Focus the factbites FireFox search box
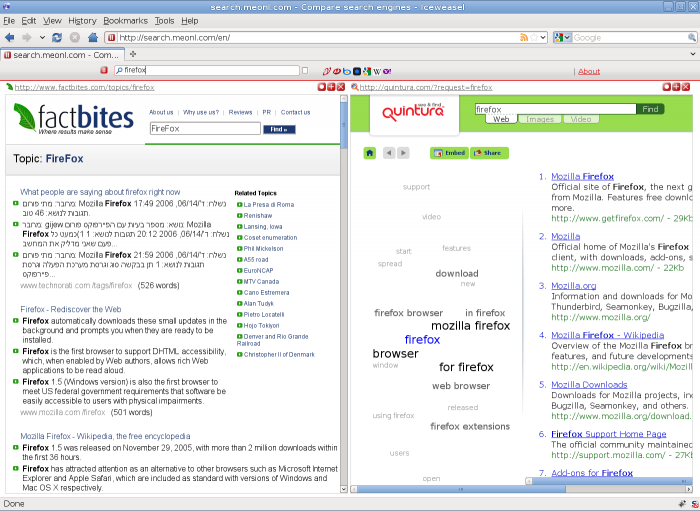This screenshot has height=511, width=700. (x=205, y=129)
